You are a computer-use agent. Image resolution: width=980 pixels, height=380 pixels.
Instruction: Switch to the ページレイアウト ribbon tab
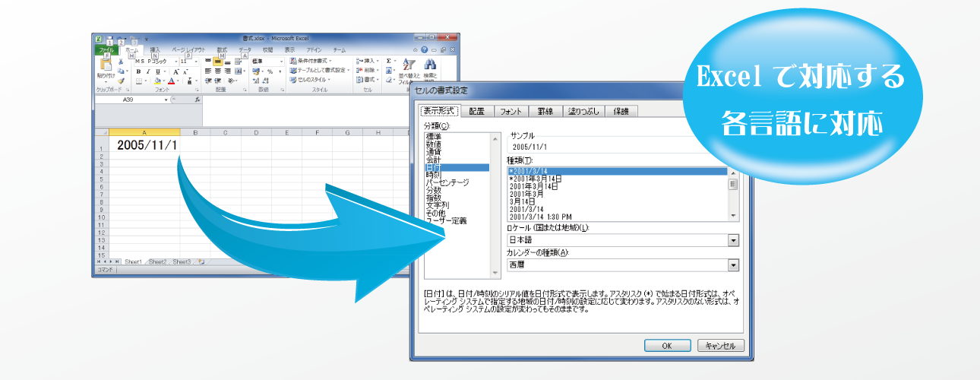click(x=188, y=49)
